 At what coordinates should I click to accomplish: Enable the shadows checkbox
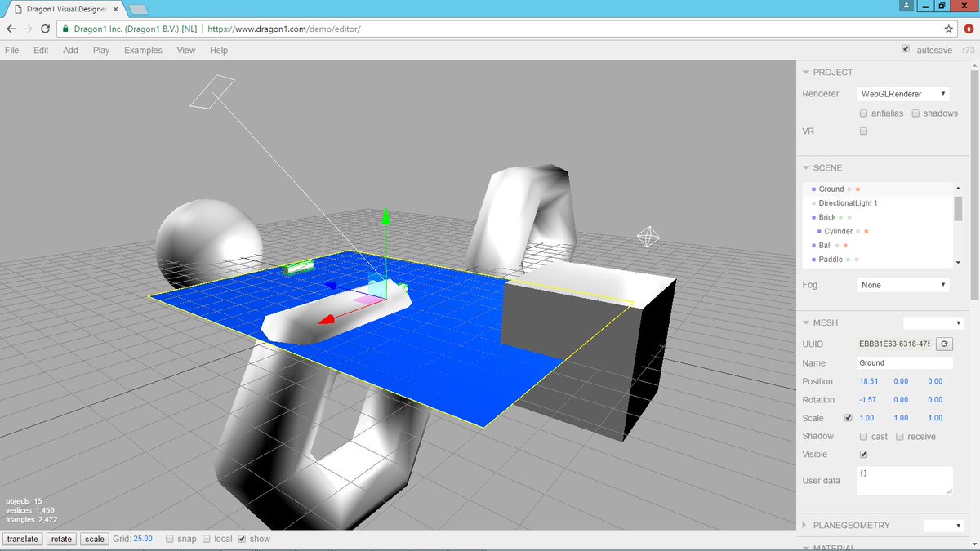[915, 113]
